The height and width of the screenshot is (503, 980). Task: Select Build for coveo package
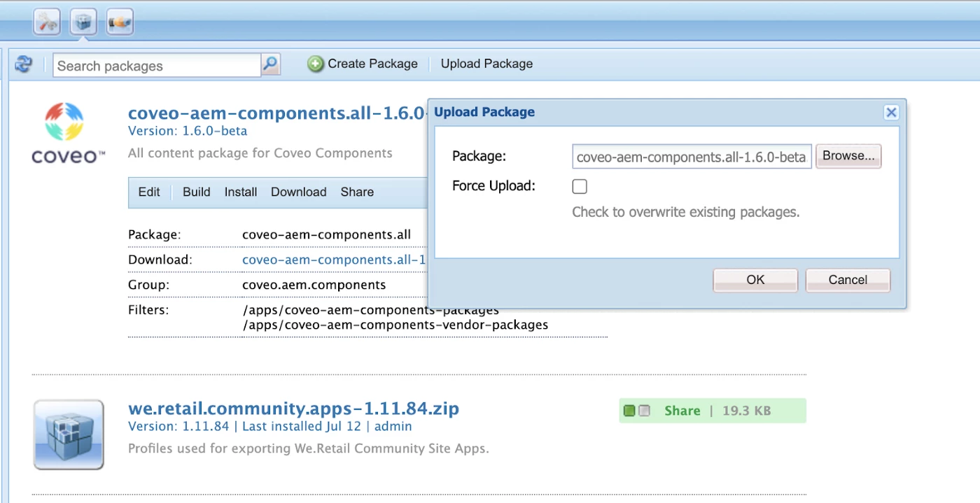197,192
